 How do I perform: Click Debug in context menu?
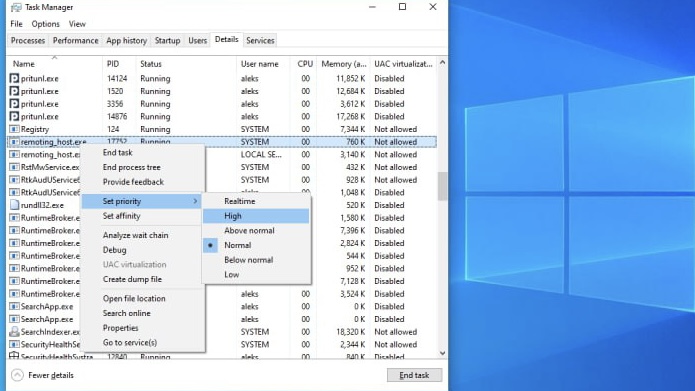(114, 250)
